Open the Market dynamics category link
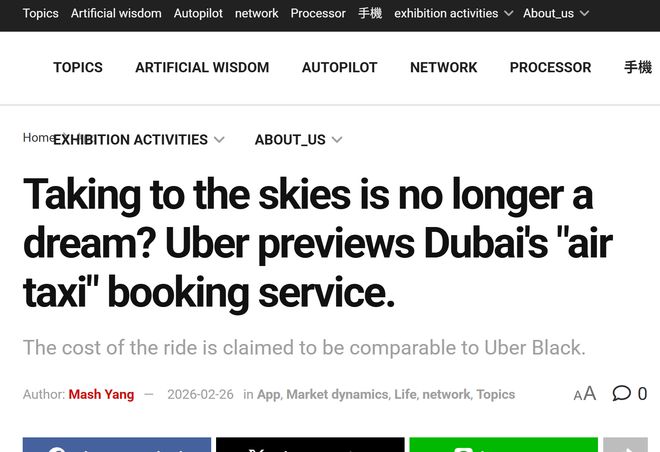660x452 pixels. coord(337,394)
